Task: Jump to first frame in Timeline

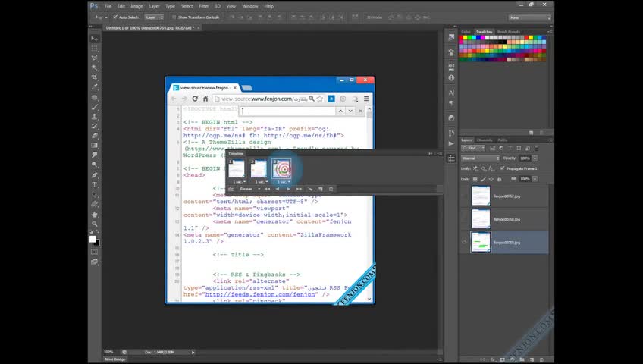Action: 267,189
